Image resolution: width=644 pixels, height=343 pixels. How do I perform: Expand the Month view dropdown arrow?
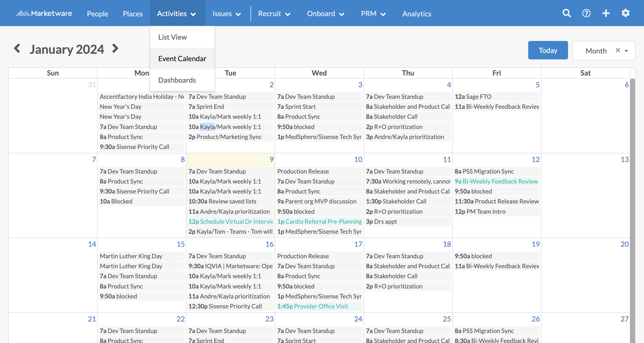[x=626, y=51]
